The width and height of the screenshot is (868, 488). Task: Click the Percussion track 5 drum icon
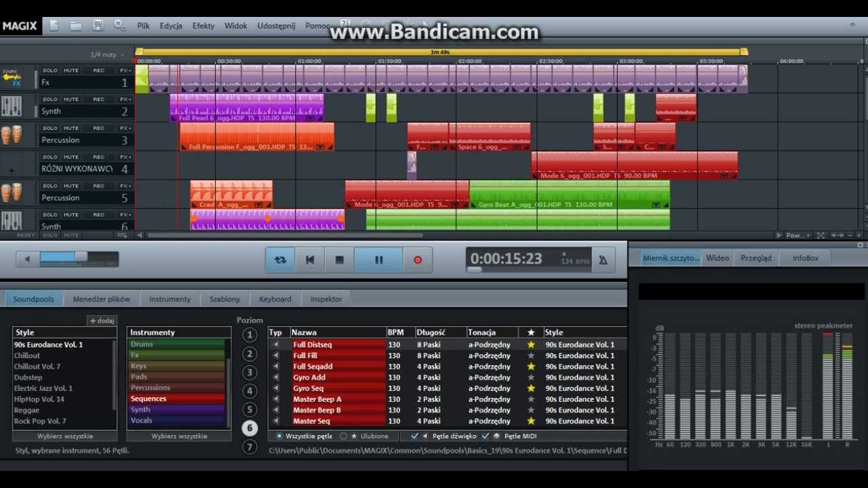[12, 193]
